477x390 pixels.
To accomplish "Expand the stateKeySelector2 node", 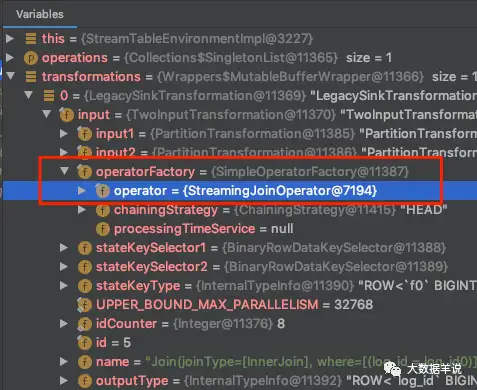I will 64,266.
